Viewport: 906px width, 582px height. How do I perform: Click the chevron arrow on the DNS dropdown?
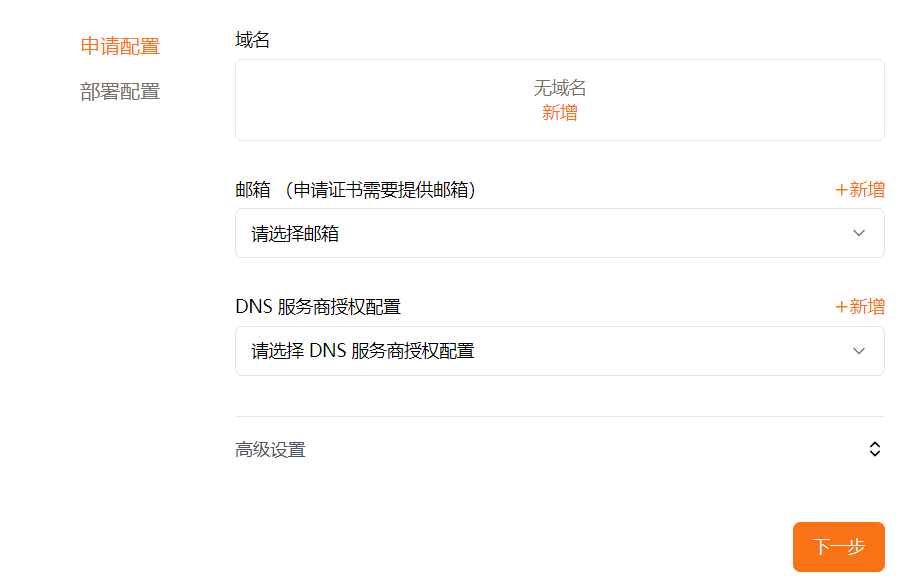click(858, 351)
